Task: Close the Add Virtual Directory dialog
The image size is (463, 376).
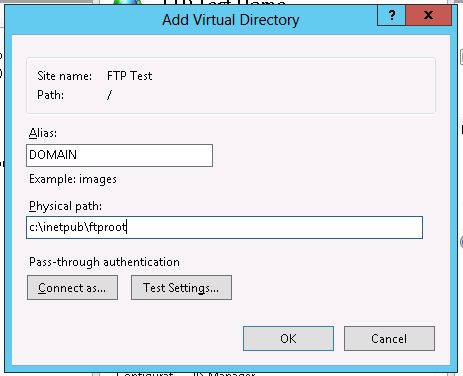Action: coord(429,15)
